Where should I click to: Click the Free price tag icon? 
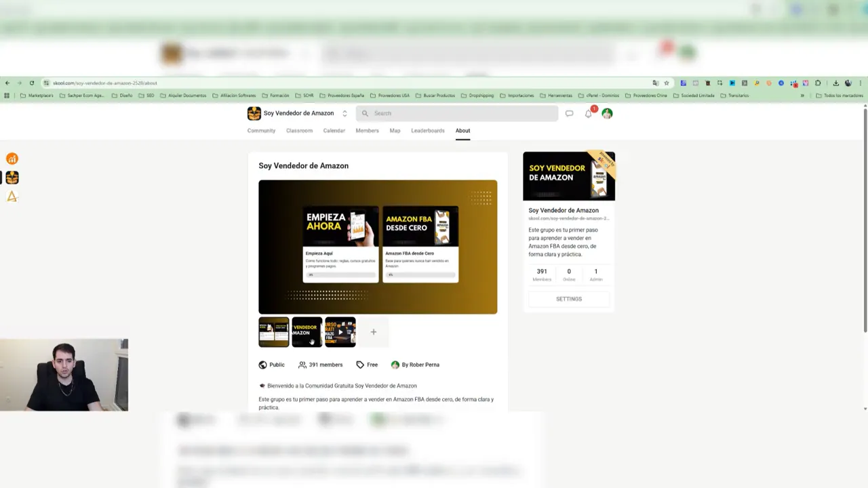[360, 365]
